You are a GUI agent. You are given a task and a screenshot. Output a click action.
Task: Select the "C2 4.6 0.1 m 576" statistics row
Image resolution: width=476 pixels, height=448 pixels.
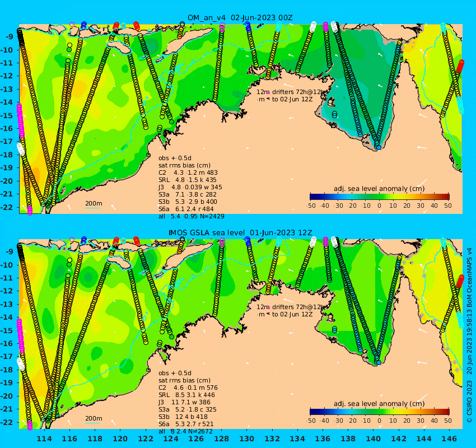tap(188, 388)
